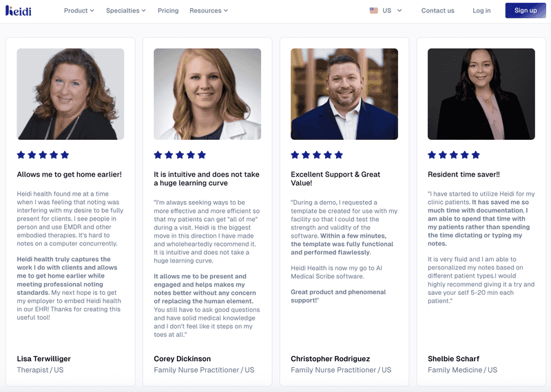The width and height of the screenshot is (551, 392).
Task: Select Christopher Rodriguez's portrait photo
Action: pyautogui.click(x=344, y=94)
